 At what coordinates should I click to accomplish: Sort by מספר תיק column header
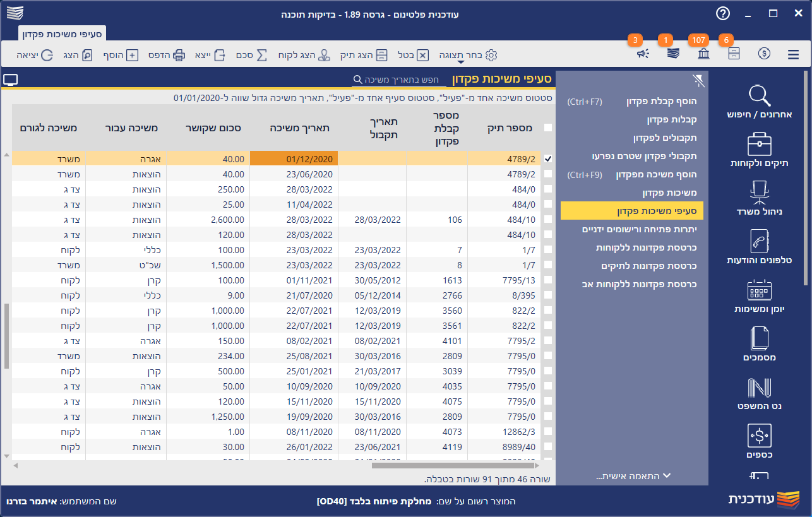pyautogui.click(x=504, y=128)
